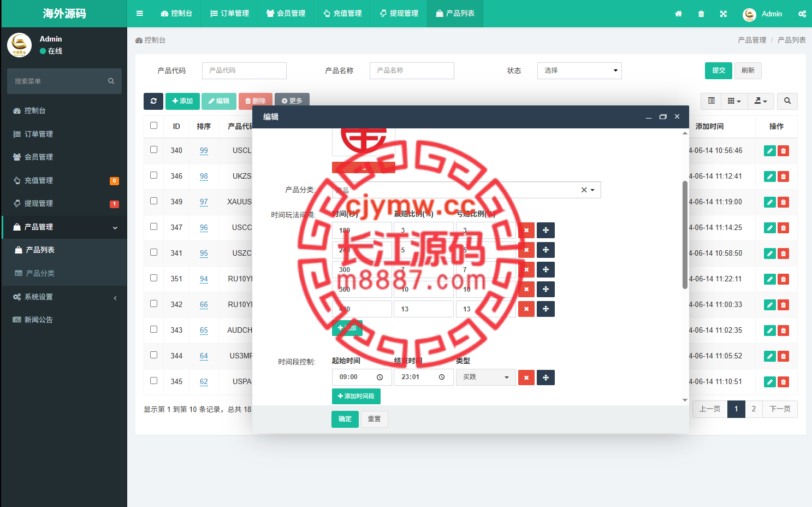Viewport: 812px width, 507px height.
Task: Click the sidebar search magnifier icon
Action: (x=111, y=81)
